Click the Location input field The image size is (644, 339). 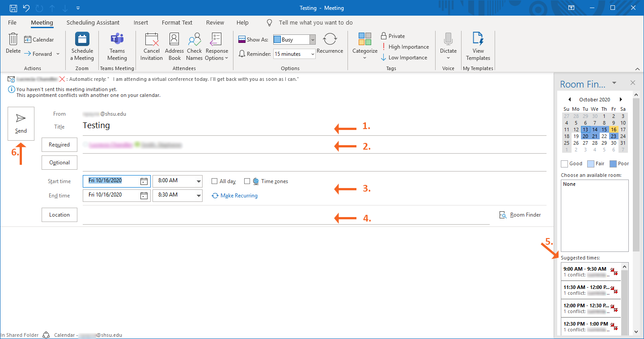tap(286, 215)
